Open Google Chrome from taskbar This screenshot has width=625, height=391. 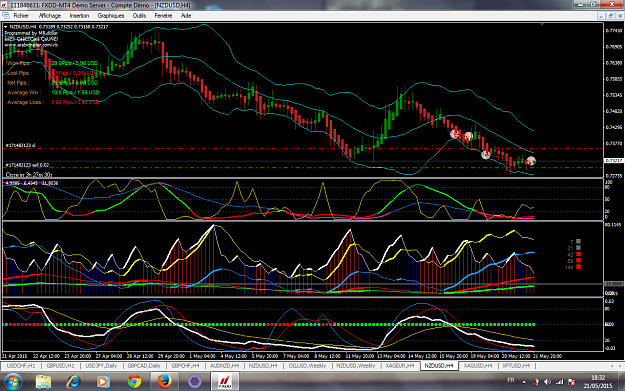tap(134, 381)
